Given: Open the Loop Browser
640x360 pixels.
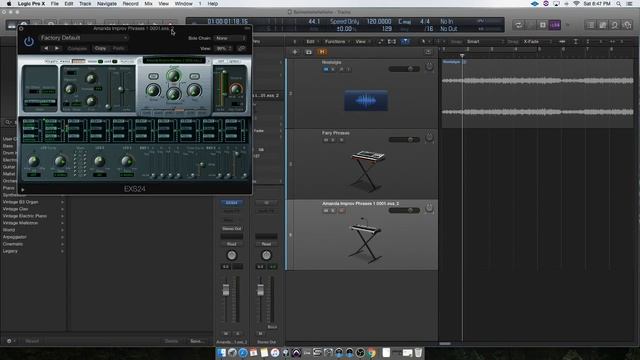Looking at the screenshot, I should tap(615, 25).
